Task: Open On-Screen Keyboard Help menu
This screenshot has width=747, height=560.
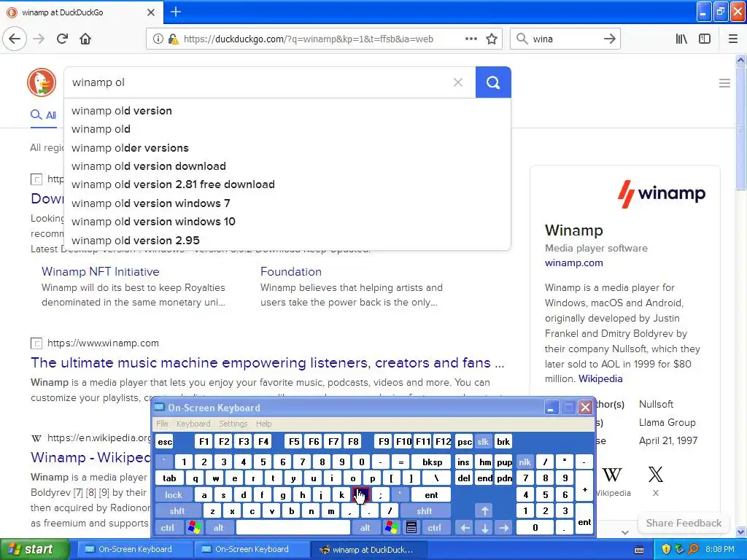Action: 263,424
